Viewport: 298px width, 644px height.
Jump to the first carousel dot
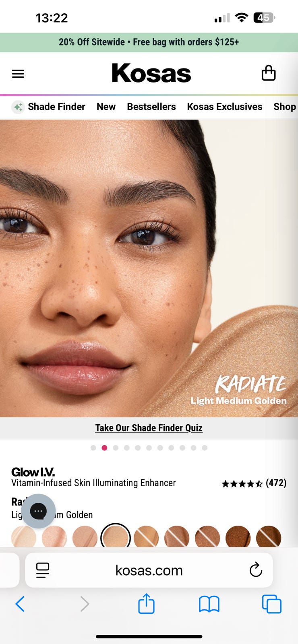click(93, 448)
